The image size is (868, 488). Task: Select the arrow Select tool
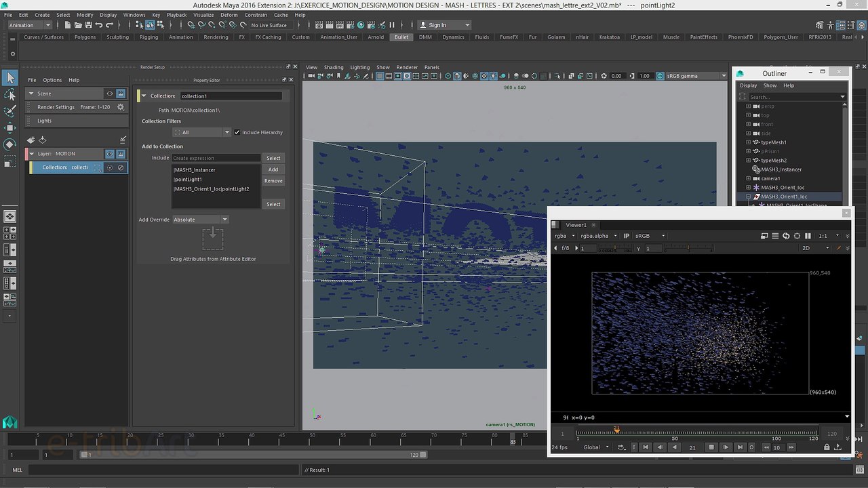(9, 79)
